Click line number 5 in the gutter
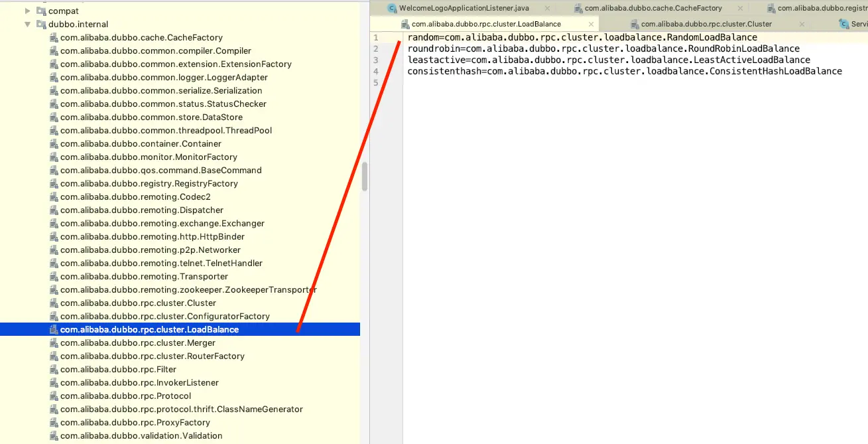 [x=375, y=83]
